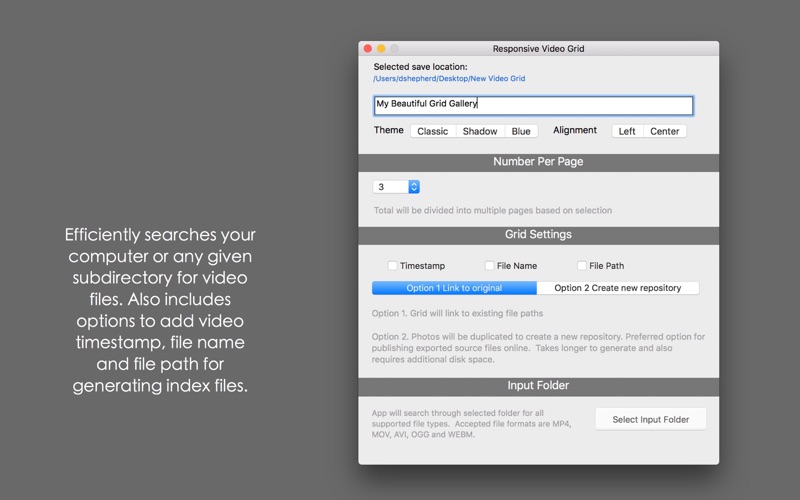Click the Grid Settings section header
This screenshot has width=800, height=500.
[538, 235]
